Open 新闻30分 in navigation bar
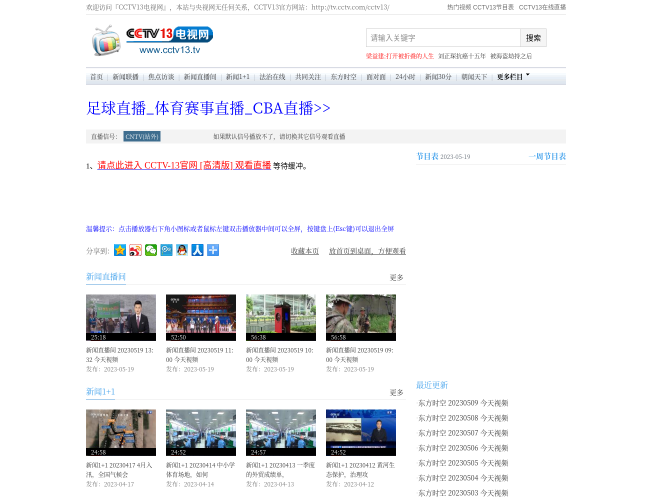650x500 pixels. point(438,77)
